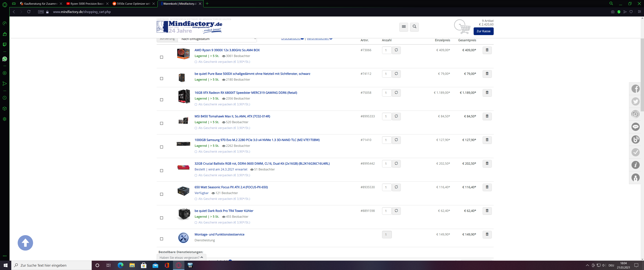
Task: Click the blue scroll-to-top arrow button
Action: coord(25,243)
